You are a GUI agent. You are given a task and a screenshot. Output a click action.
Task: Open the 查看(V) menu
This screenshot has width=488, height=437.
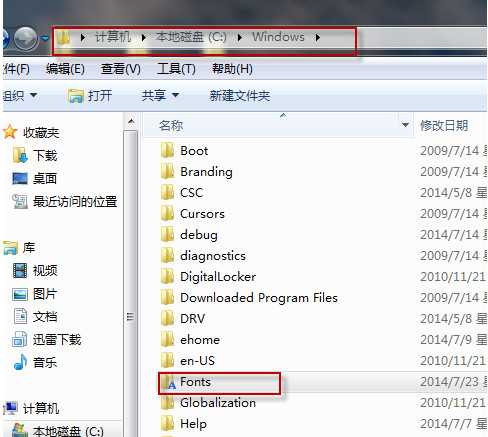coord(120,69)
